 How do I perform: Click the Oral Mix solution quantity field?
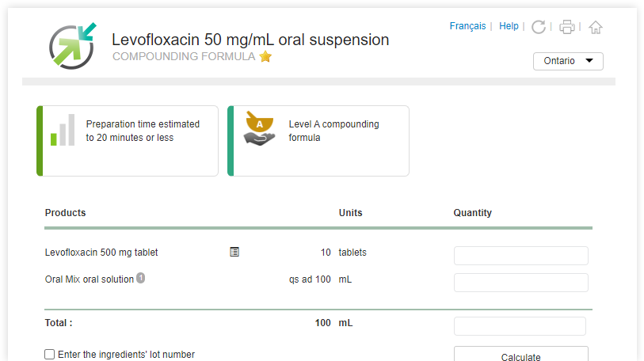coord(520,282)
